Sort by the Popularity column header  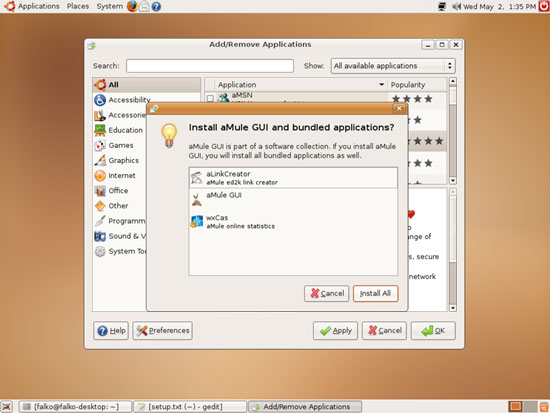[x=417, y=85]
